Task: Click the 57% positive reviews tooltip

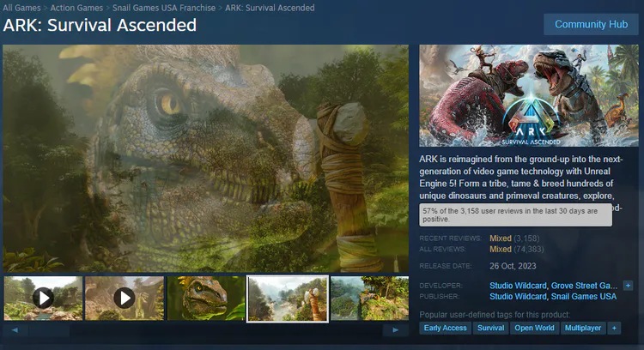Action: [x=515, y=214]
